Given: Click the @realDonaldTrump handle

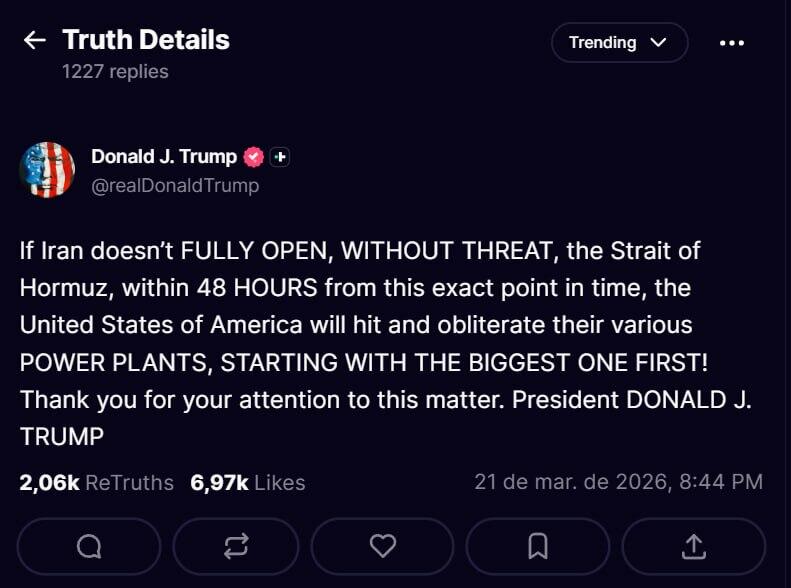Looking at the screenshot, I should [175, 185].
